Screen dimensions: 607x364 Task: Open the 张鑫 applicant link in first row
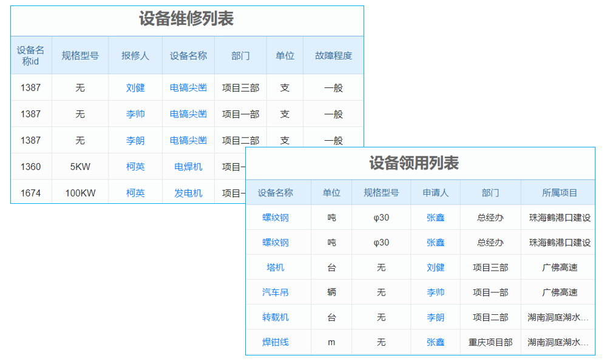tap(435, 217)
